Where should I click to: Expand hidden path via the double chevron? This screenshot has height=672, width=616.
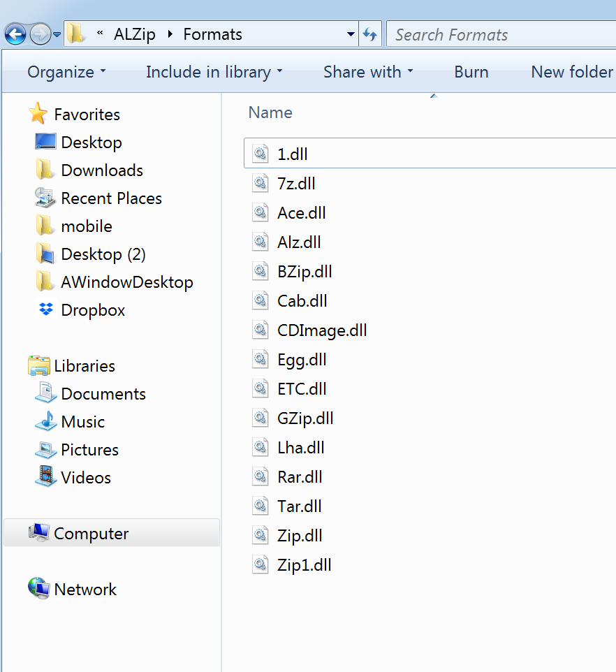point(100,33)
